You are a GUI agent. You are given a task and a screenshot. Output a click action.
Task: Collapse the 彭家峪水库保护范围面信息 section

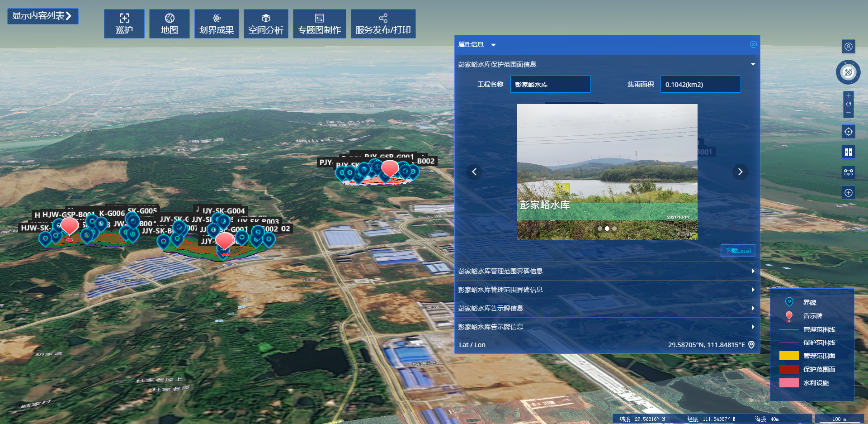pos(753,64)
